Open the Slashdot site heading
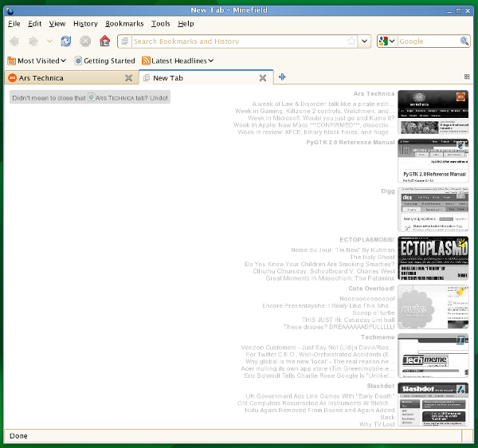Image resolution: width=478 pixels, height=448 pixels. 381,386
